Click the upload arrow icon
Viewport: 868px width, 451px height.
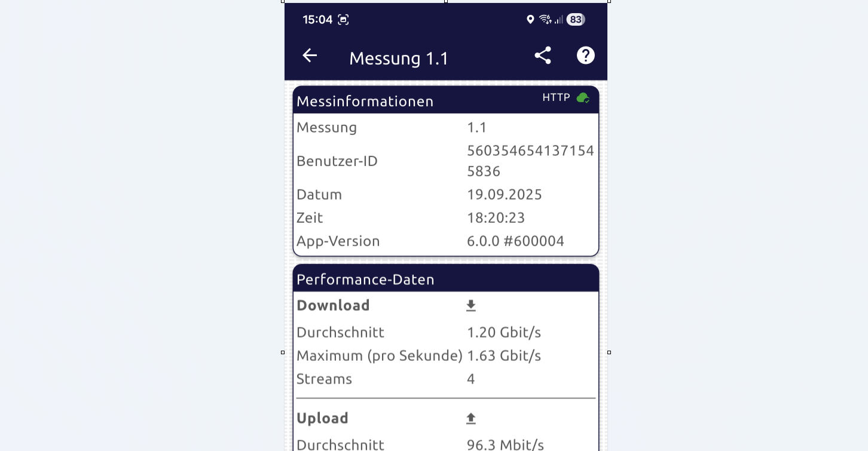pos(471,419)
